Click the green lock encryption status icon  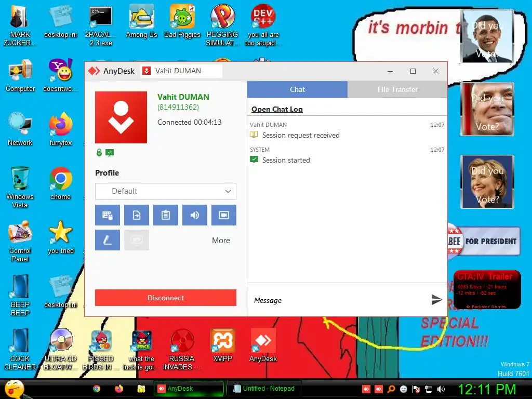tap(99, 153)
